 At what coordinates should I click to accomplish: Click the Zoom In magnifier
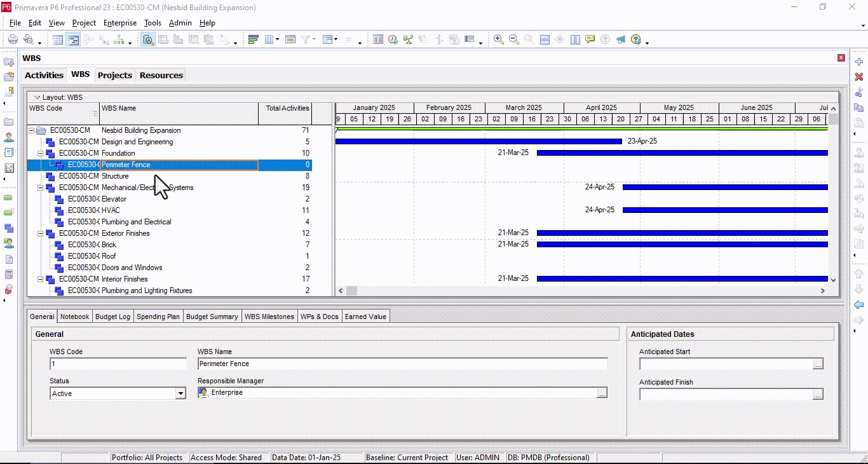(499, 39)
